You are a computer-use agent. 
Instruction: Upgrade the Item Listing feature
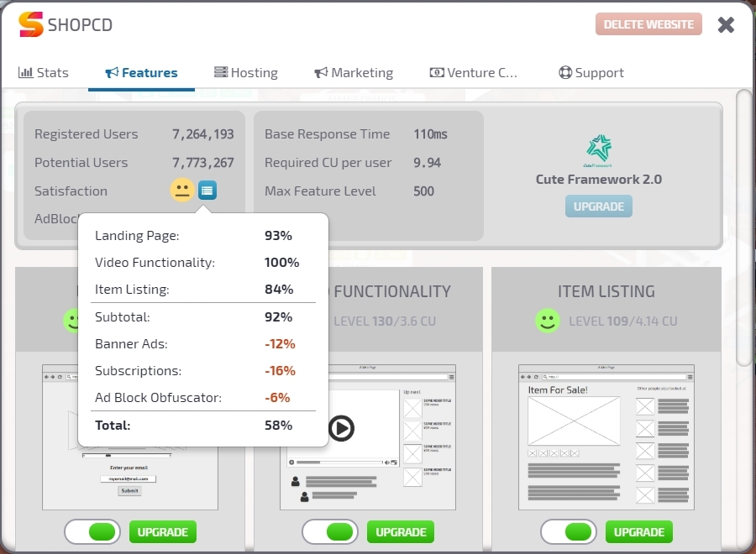click(639, 532)
